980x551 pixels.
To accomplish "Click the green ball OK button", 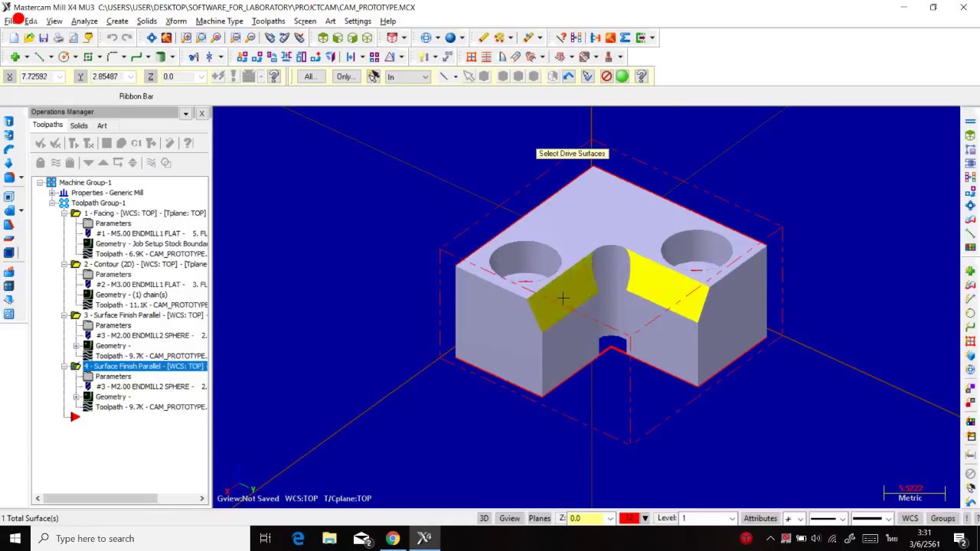I will pyautogui.click(x=622, y=77).
